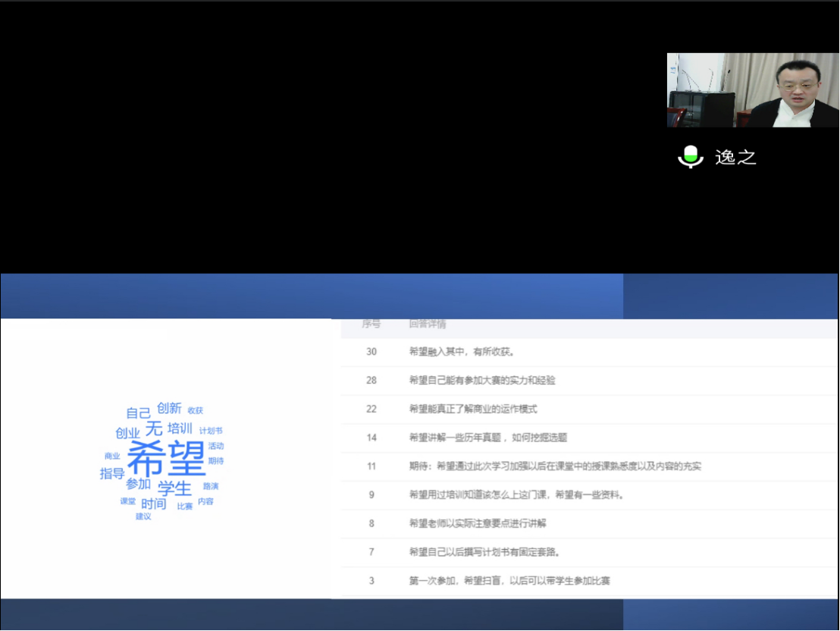Click the word 指导 in the word cloud
Image resolution: width=840 pixels, height=631 pixels.
pyautogui.click(x=112, y=474)
